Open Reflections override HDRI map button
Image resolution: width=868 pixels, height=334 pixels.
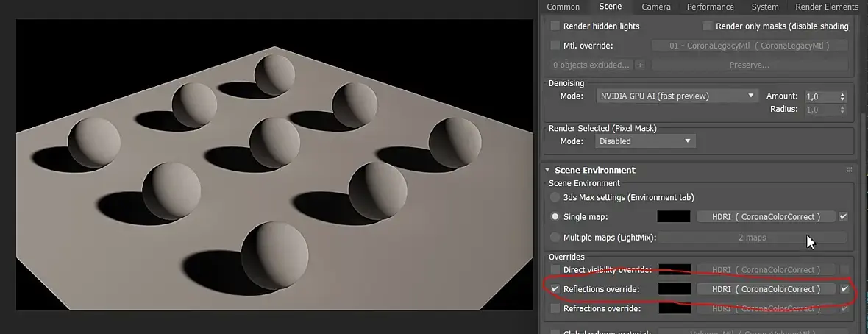pos(766,289)
